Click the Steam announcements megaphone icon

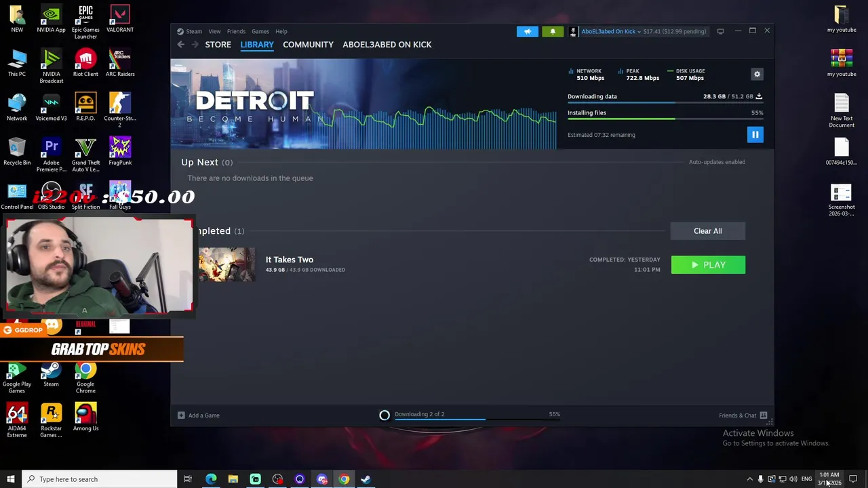point(528,31)
